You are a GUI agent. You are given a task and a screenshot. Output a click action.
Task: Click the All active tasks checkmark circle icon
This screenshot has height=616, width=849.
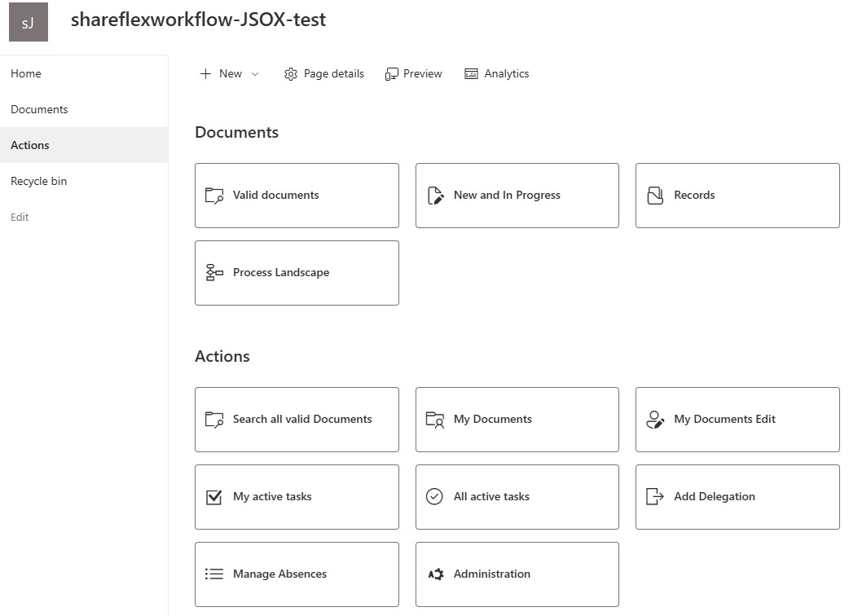coord(435,497)
